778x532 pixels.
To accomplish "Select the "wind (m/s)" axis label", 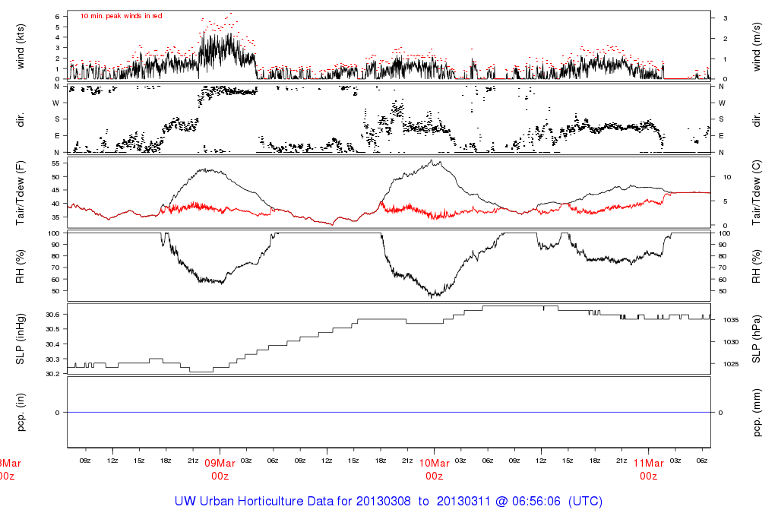I will [756, 46].
